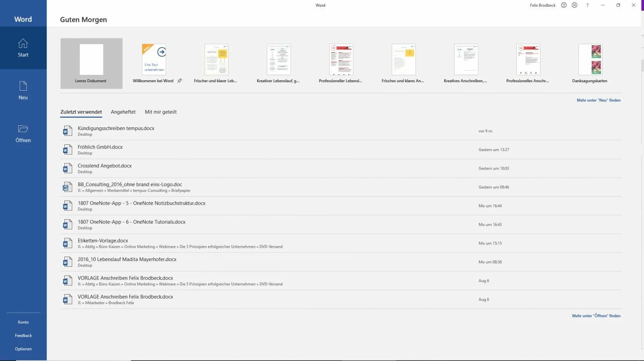644x361 pixels.
Task: Choose Kreativer Lebenslauf template
Action: [x=279, y=63]
